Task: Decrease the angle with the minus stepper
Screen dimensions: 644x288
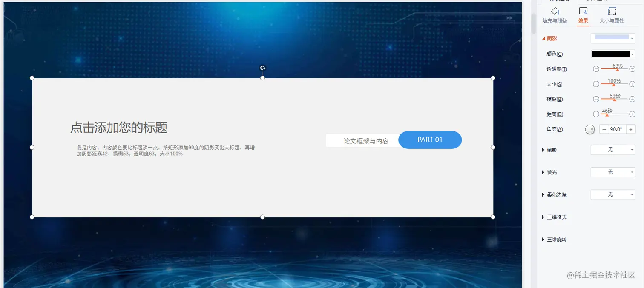Action: click(604, 129)
